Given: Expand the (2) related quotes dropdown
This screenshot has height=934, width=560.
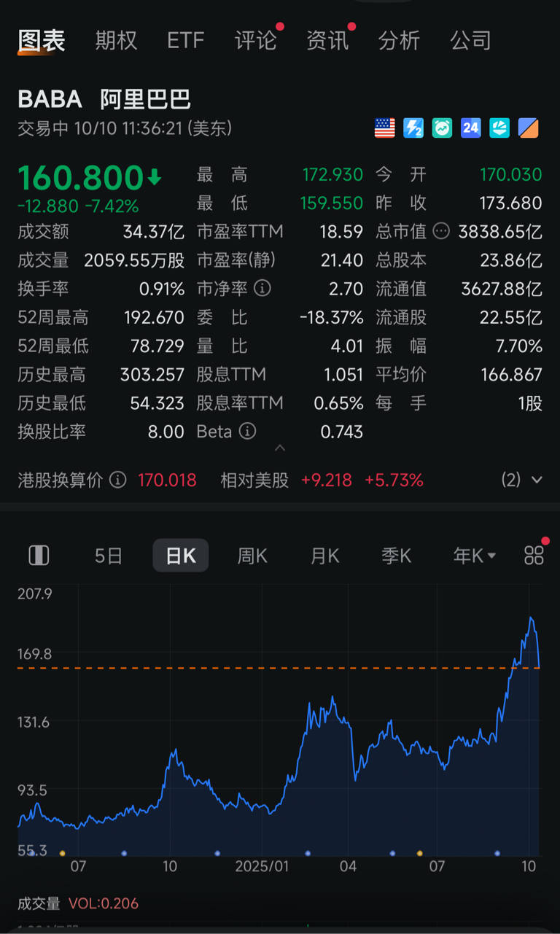Looking at the screenshot, I should pos(522,480).
